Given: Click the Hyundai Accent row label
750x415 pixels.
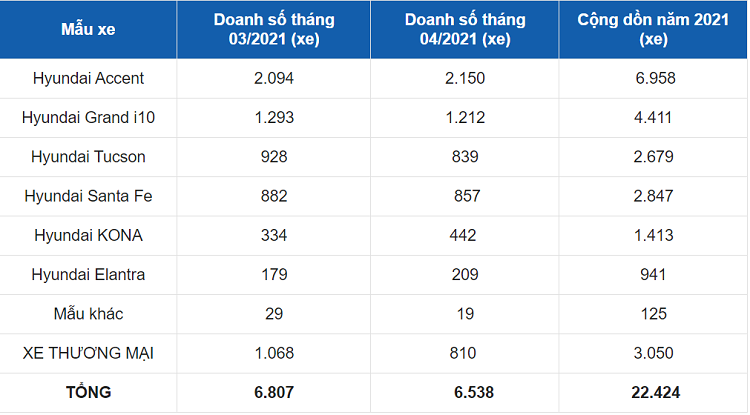Looking at the screenshot, I should [x=88, y=78].
